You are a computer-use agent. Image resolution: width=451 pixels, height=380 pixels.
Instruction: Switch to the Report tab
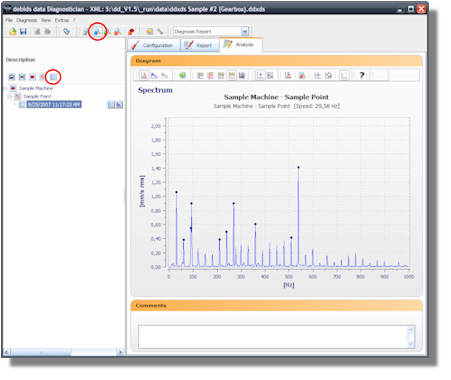tap(199, 45)
